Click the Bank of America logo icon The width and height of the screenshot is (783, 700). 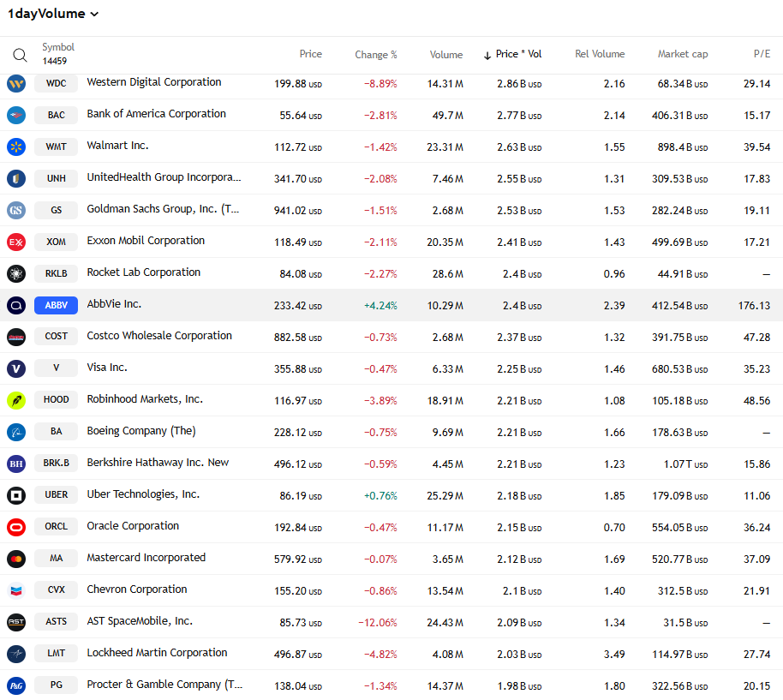pyautogui.click(x=16, y=116)
